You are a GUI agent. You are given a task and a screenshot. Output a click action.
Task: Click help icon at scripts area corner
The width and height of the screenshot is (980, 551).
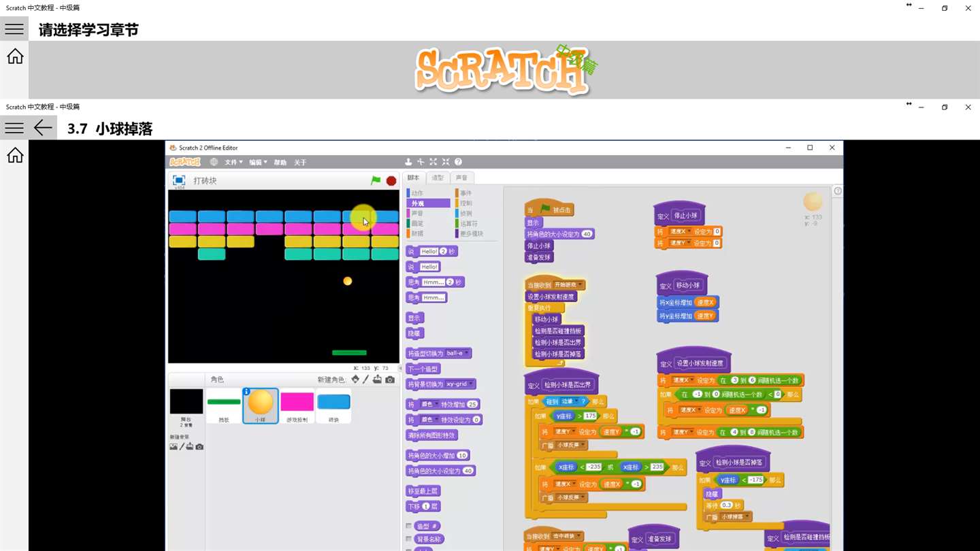(x=838, y=191)
